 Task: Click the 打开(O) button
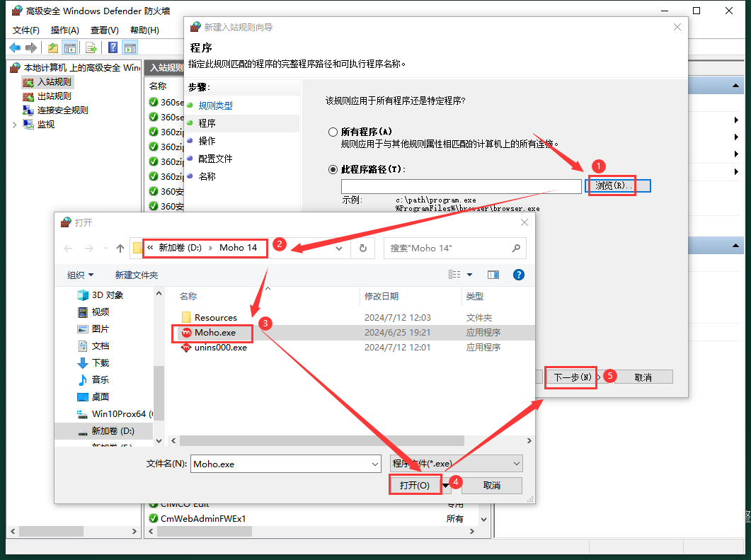(415, 485)
